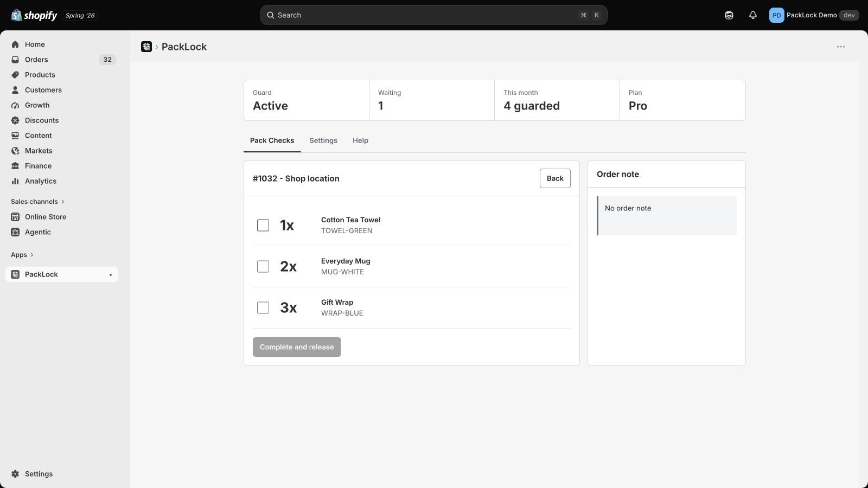Click the Spring '26 badge
Screen dimensions: 868x488
80,15
